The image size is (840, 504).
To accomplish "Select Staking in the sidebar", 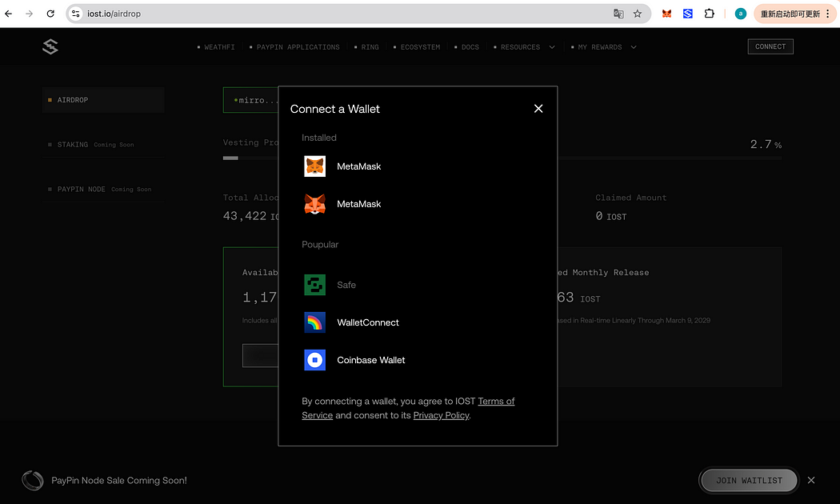I will coord(103,145).
